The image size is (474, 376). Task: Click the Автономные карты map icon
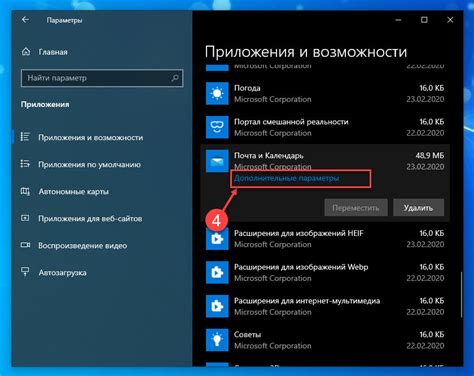tap(25, 191)
